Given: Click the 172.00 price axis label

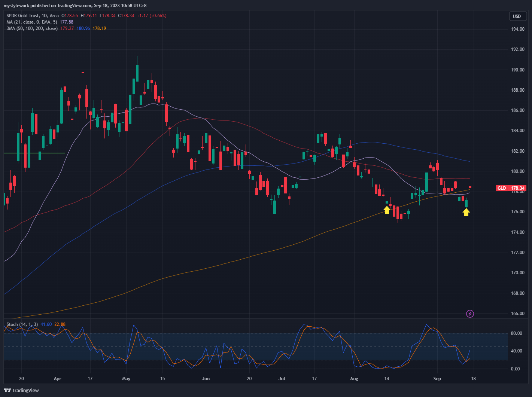Looking at the screenshot, I should pos(517,253).
